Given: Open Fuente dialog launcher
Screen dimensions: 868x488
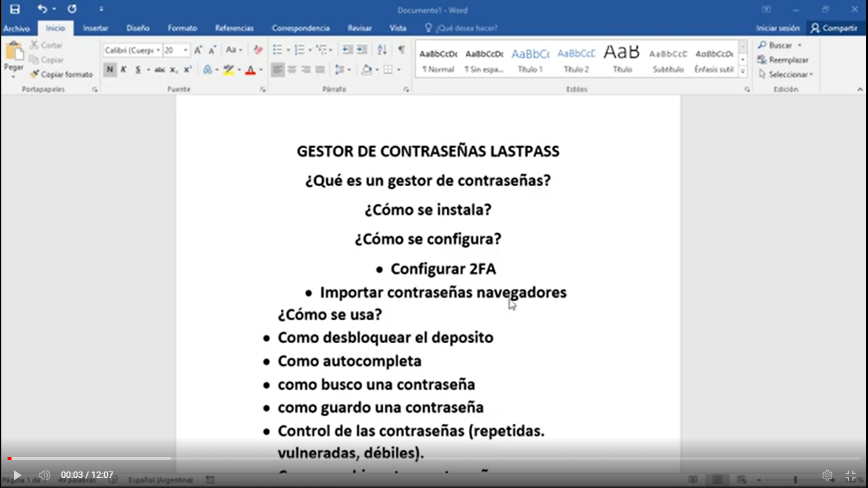Looking at the screenshot, I should coord(262,90).
